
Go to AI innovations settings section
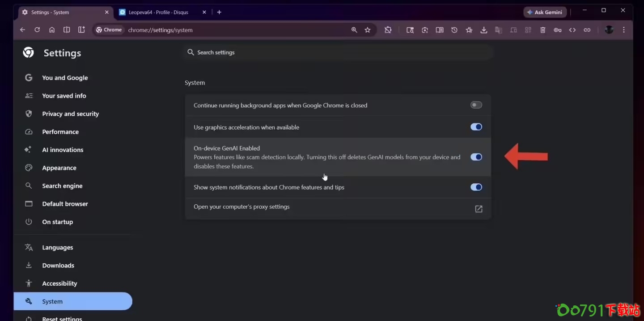point(63,150)
